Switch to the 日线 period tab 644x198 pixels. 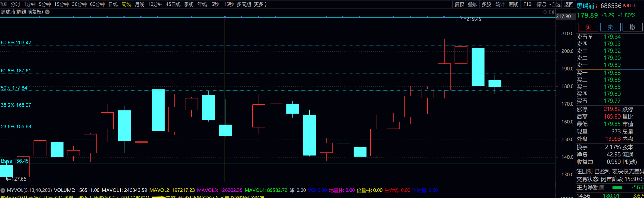click(113, 4)
